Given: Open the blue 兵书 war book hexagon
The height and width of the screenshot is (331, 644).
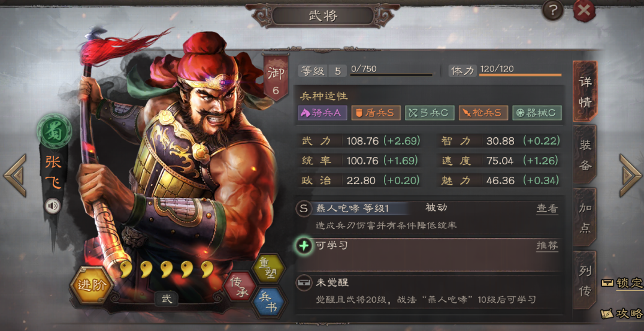Looking at the screenshot, I should (269, 302).
